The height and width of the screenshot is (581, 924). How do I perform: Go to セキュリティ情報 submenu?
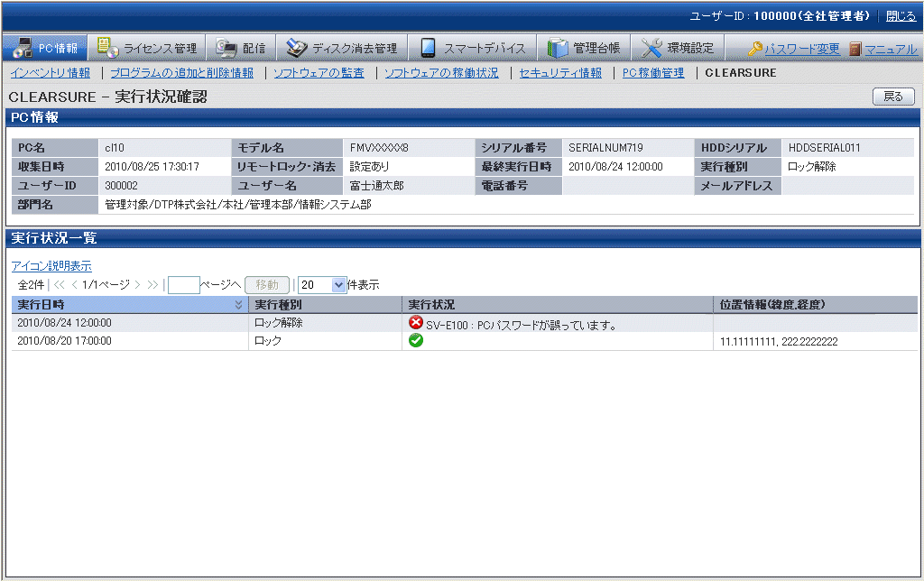click(x=560, y=73)
